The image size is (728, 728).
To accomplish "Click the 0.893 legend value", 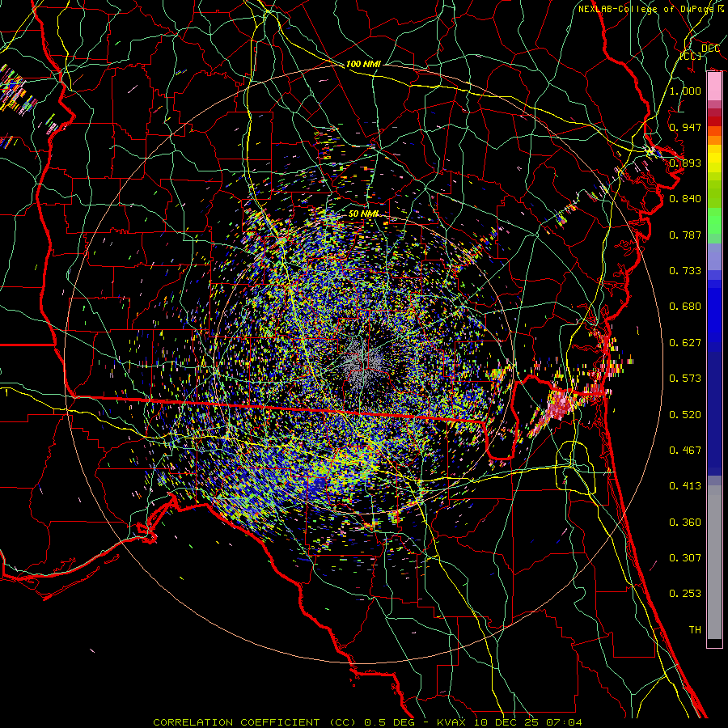I will click(x=685, y=163).
